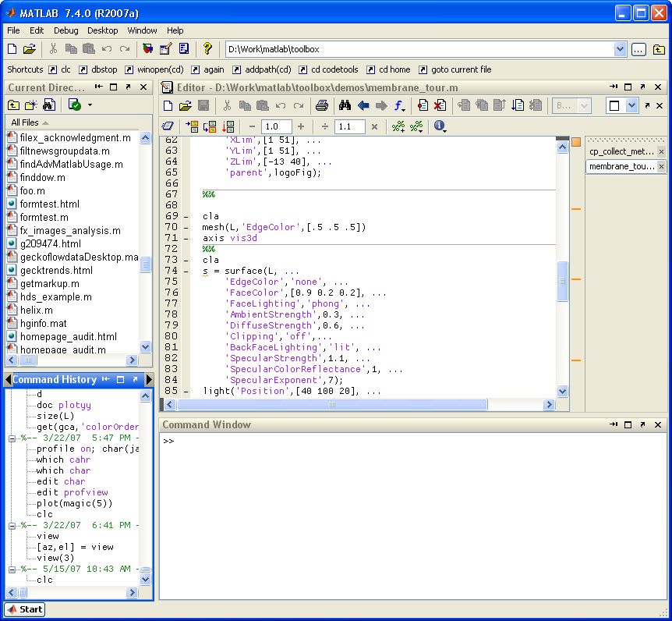
Task: Click the Help question mark icon
Action: pos(207,49)
